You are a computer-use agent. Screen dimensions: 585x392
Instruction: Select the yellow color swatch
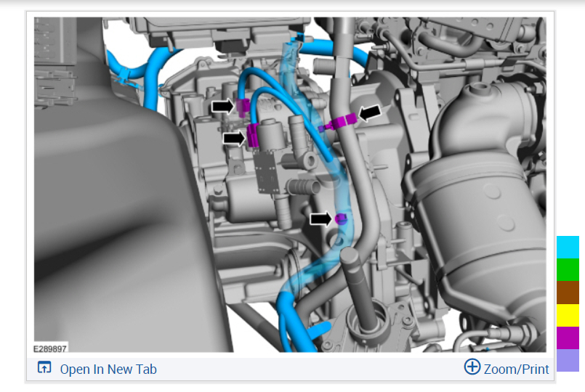coord(568,315)
